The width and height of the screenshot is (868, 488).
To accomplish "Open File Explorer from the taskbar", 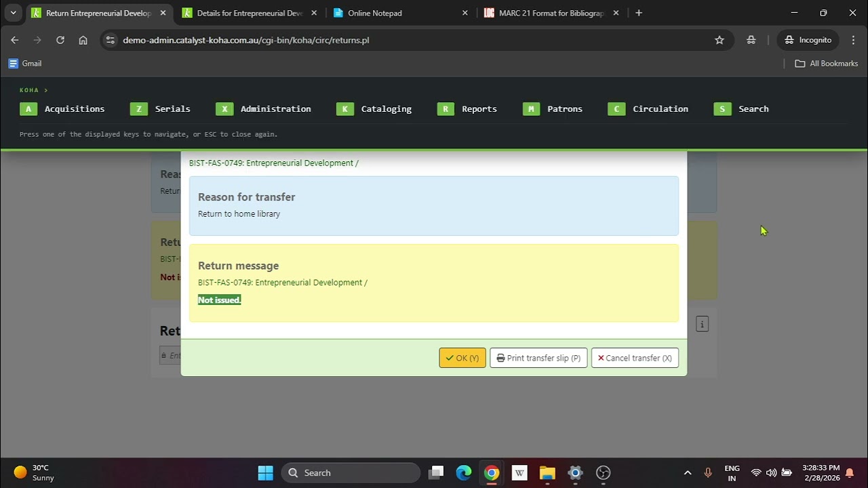I will (547, 472).
